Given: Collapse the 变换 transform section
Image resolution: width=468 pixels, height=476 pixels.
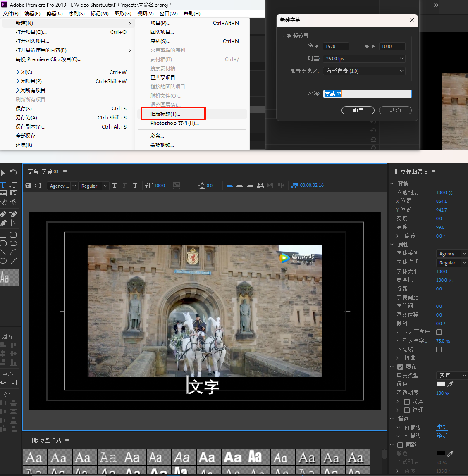Looking at the screenshot, I should point(392,183).
